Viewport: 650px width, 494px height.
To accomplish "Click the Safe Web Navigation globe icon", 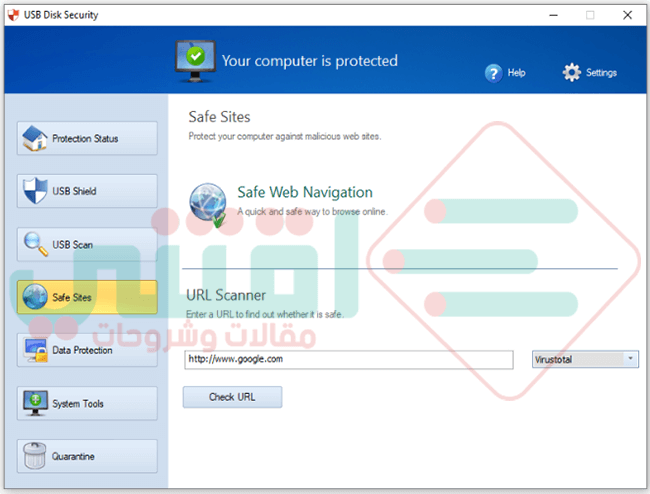I will 208,205.
